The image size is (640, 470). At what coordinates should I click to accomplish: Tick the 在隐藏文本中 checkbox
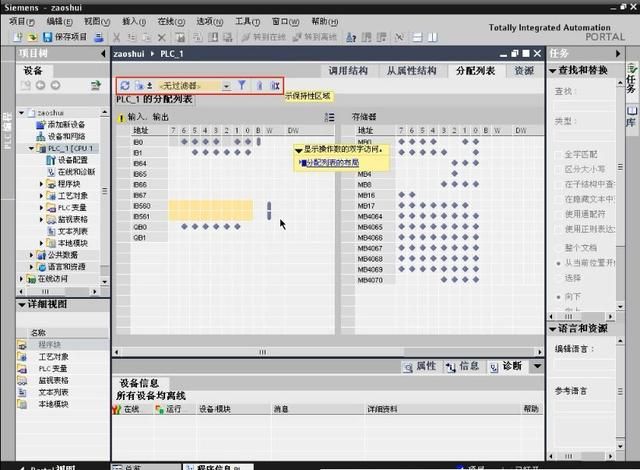558,199
